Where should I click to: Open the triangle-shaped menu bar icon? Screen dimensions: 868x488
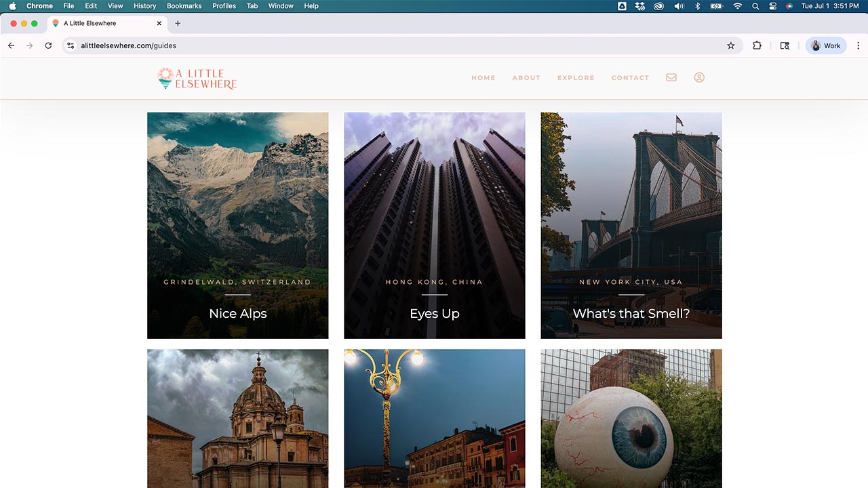tap(622, 6)
